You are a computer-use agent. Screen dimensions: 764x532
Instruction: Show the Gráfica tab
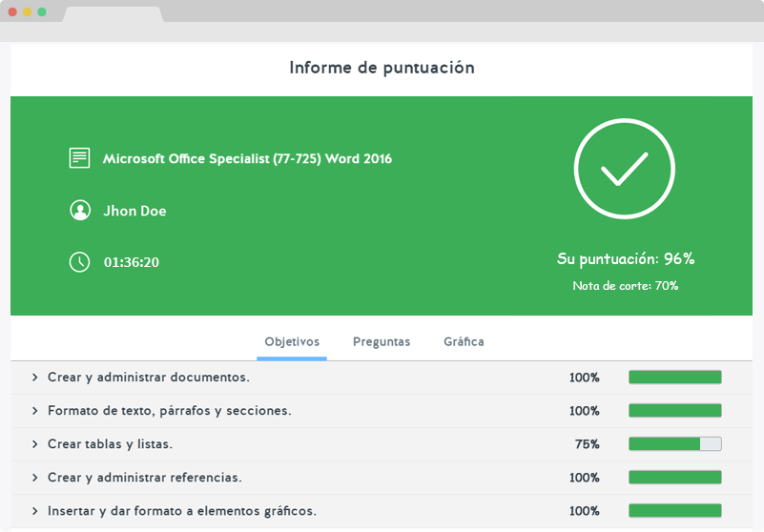[464, 341]
